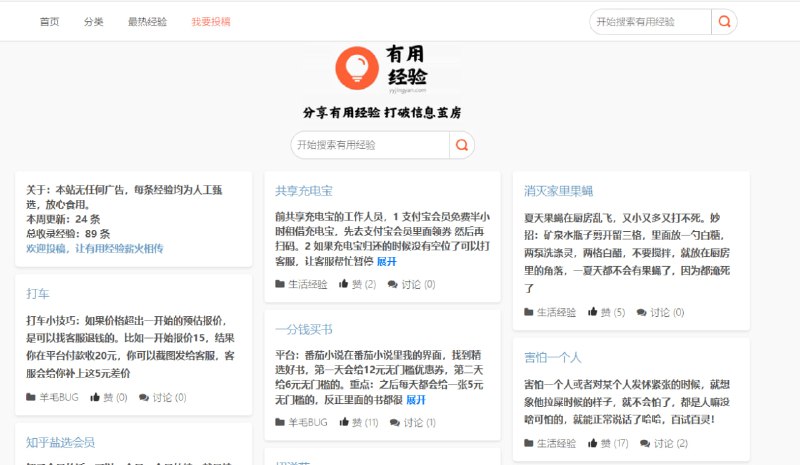Open the 欢迎投稿，让有用经验薪火相传 link
This screenshot has height=465, width=800.
pos(95,249)
